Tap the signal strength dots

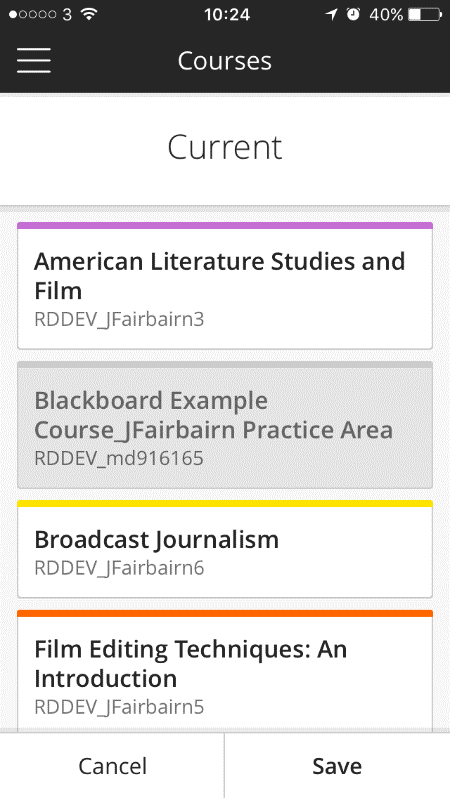(x=32, y=14)
